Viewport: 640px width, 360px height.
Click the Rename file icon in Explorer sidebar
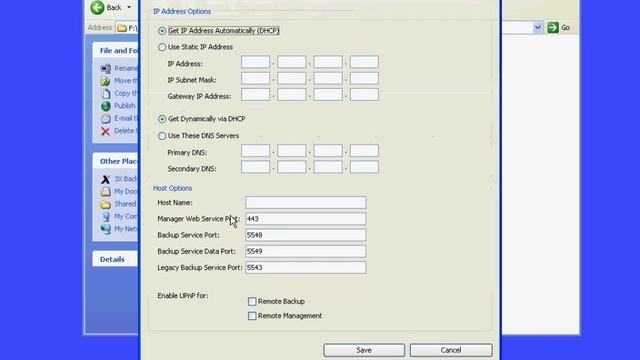coord(105,68)
